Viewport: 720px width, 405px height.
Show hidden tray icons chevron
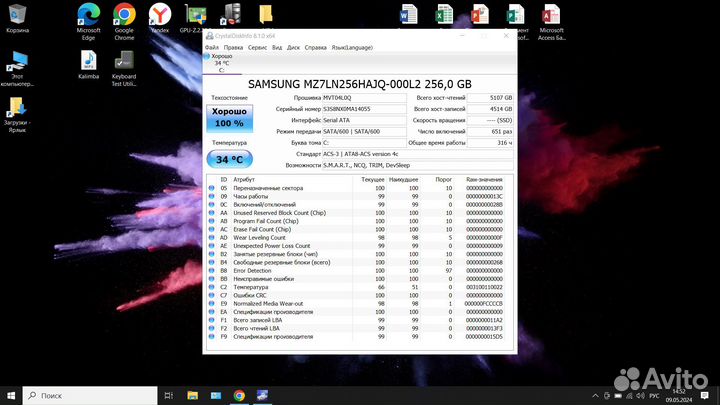595,395
